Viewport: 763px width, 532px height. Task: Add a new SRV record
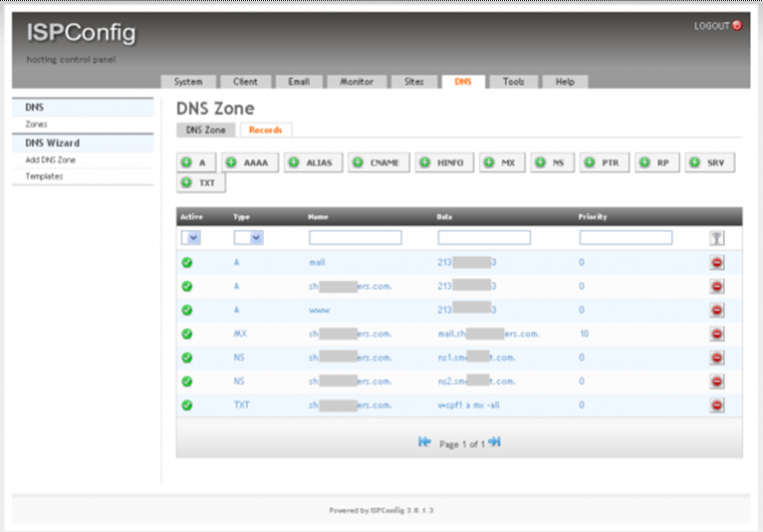(x=710, y=162)
